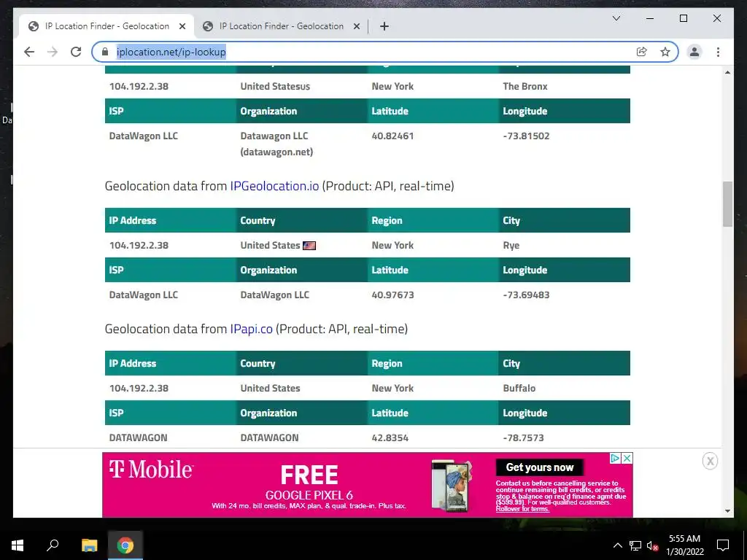Open the network status tray icon

tap(635, 545)
